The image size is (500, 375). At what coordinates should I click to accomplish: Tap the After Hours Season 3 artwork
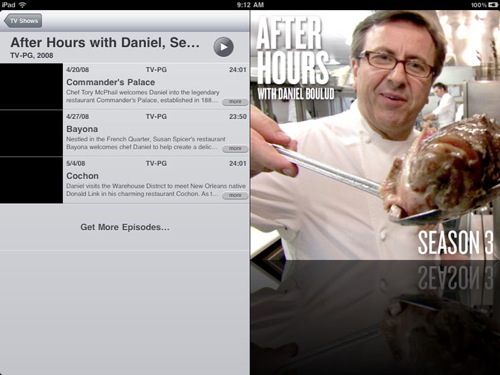[x=375, y=135]
